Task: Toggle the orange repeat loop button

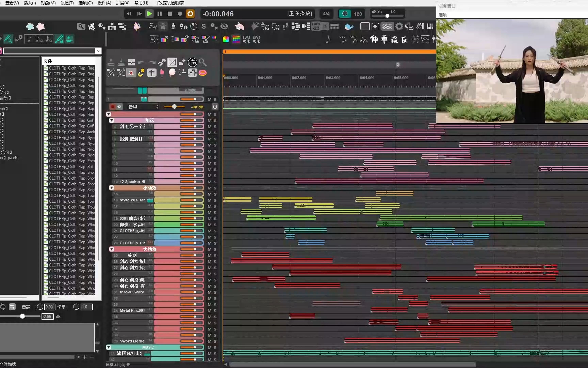Action: (190, 14)
